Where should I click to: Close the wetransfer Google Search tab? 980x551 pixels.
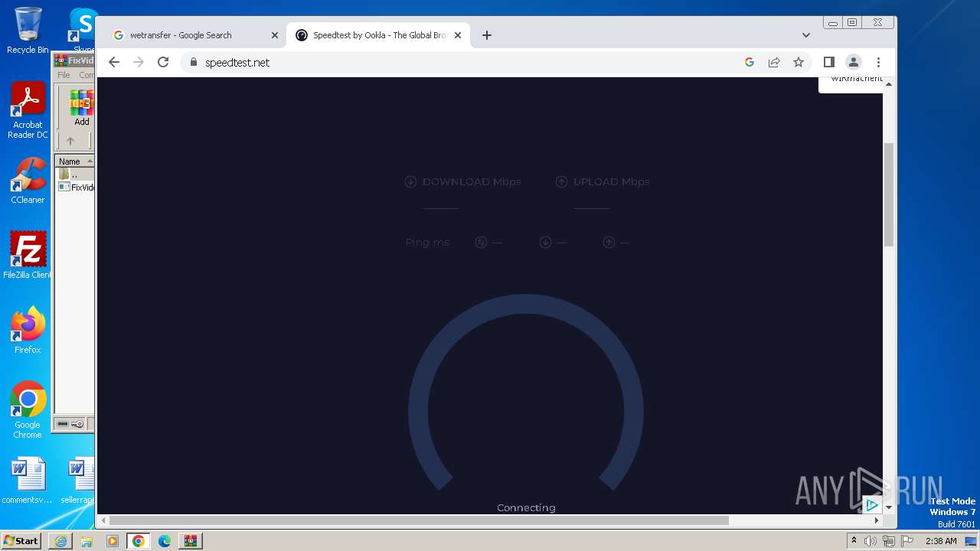tap(275, 35)
